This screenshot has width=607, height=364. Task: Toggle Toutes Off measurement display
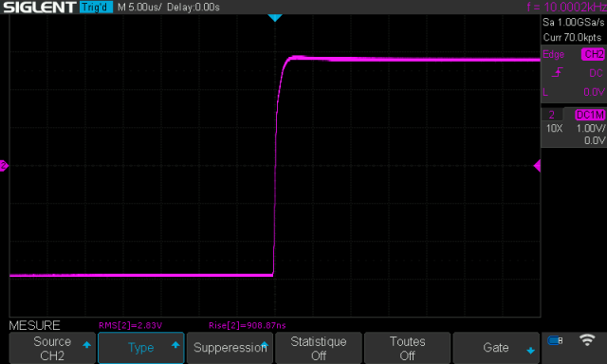(x=407, y=348)
